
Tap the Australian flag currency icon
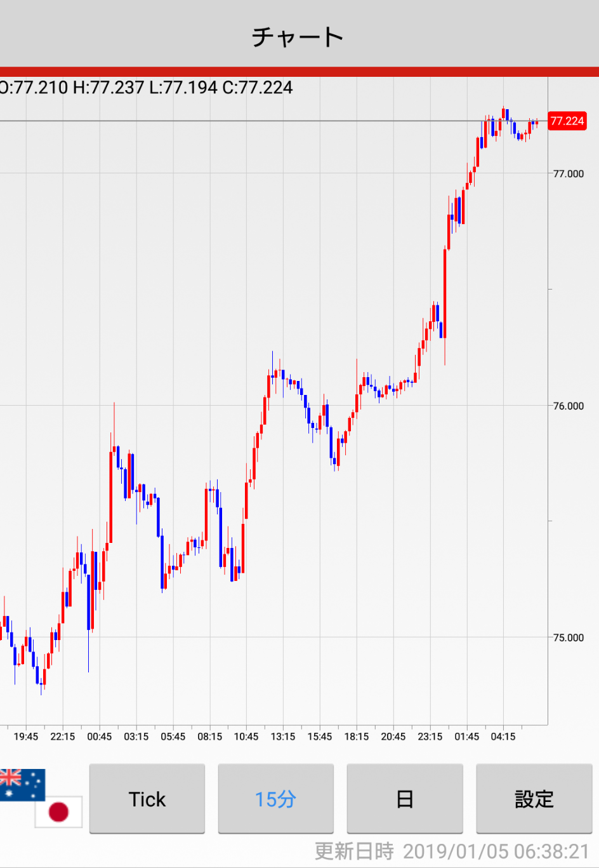[x=22, y=784]
